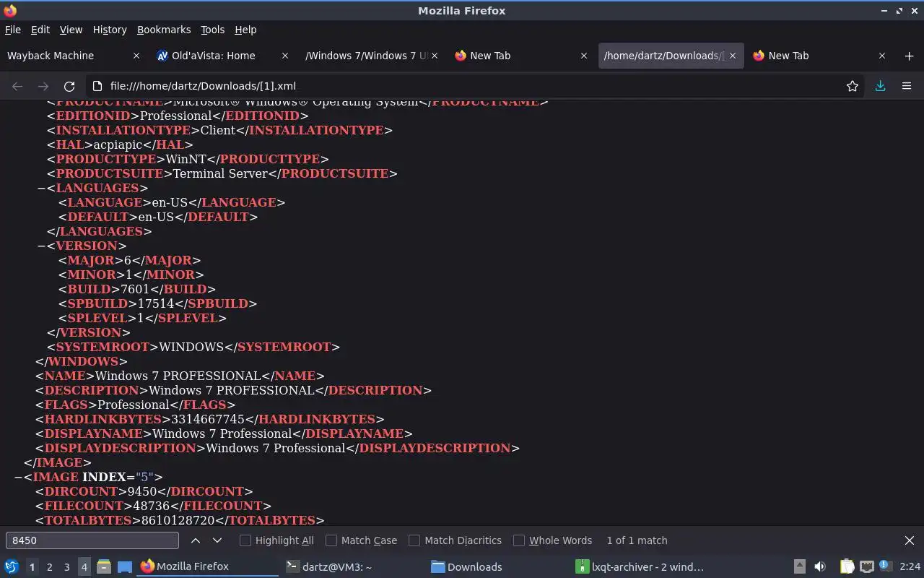This screenshot has width=924, height=578.
Task: Open the clipboard manager tray icon
Action: 847,566
